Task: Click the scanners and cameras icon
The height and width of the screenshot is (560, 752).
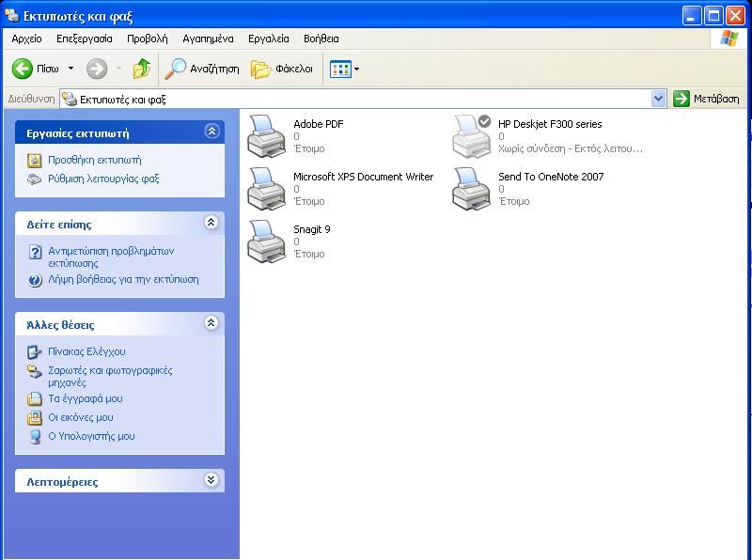Action: tap(34, 371)
